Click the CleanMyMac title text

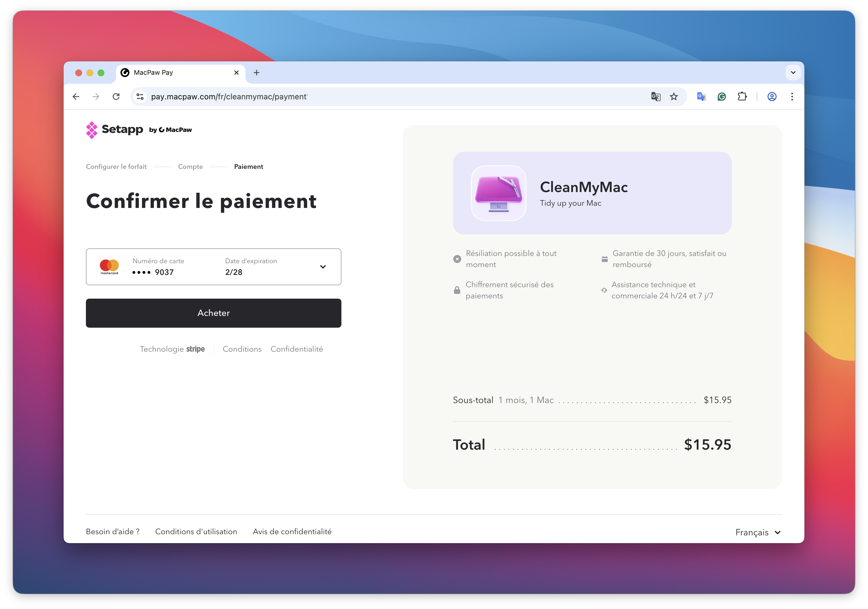click(584, 187)
